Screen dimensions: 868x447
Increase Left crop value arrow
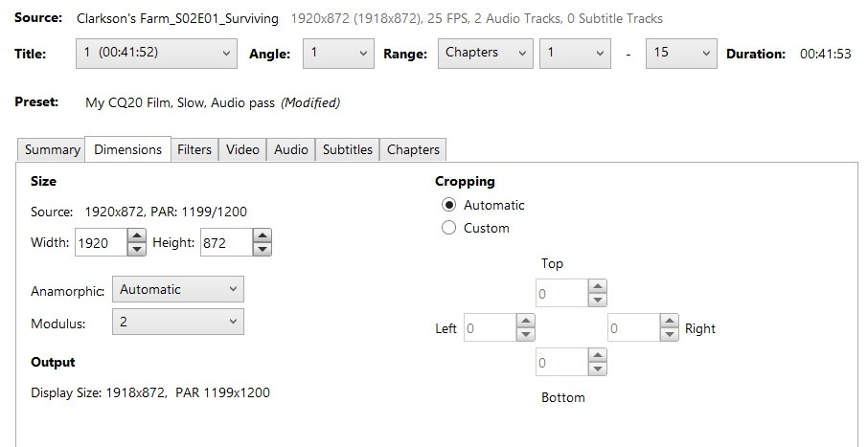[525, 322]
